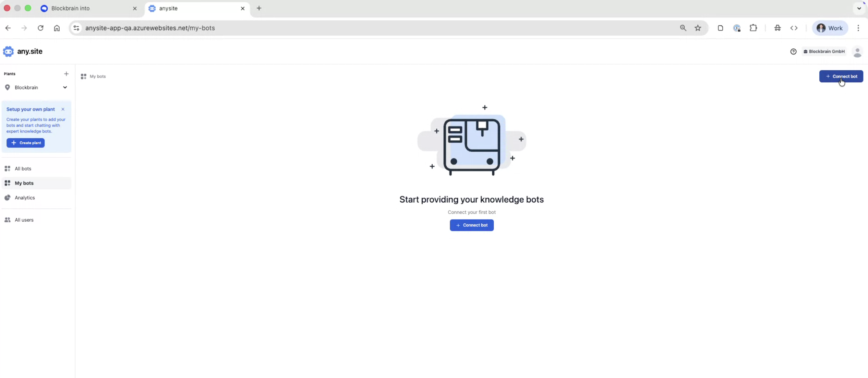This screenshot has height=378, width=868.
Task: Click the center Connect bot button
Action: 471,225
